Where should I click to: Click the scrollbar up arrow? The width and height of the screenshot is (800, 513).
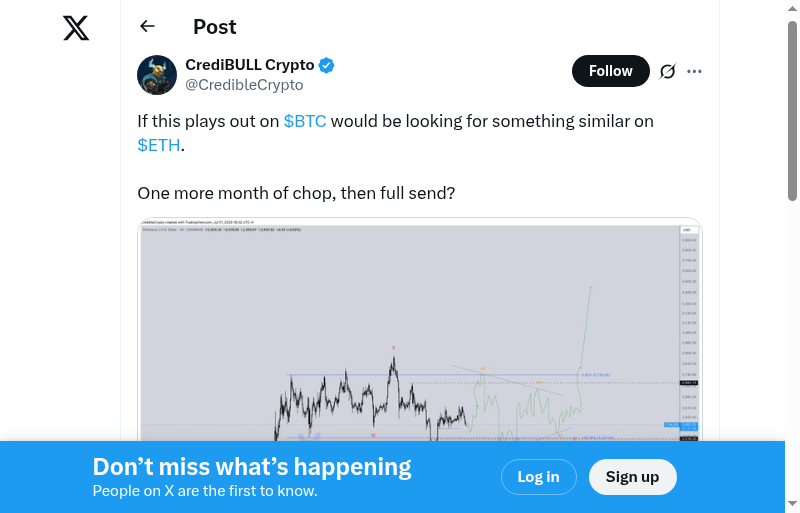click(x=793, y=8)
